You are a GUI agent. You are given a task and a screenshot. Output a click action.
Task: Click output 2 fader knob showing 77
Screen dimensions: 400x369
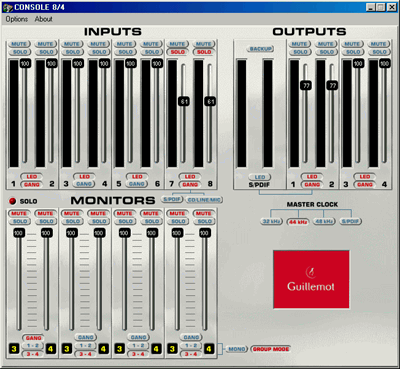point(332,86)
